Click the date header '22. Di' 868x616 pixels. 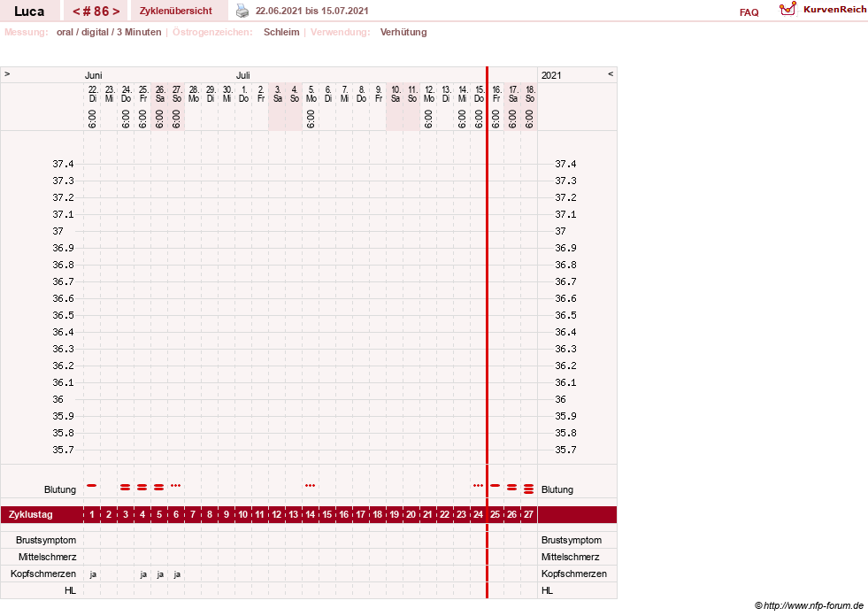pyautogui.click(x=93, y=94)
